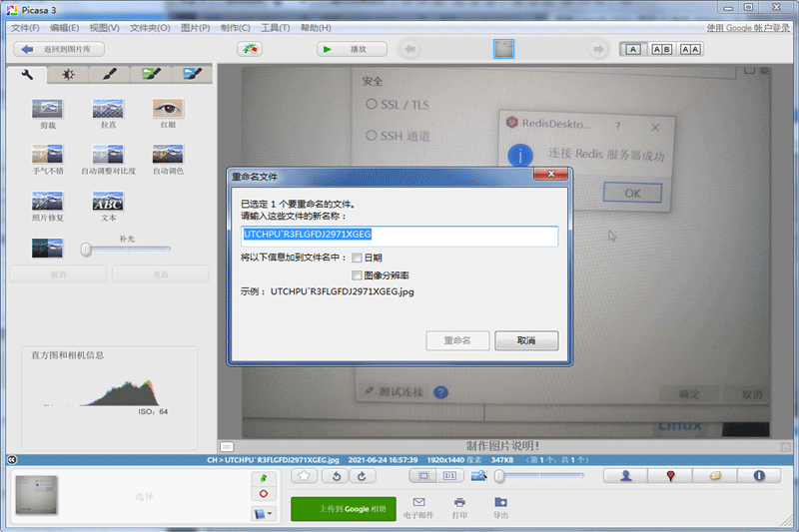Viewport: 799px width, 532px height.
Task: Check the 图像分辨率 checkbox
Action: pyautogui.click(x=357, y=274)
